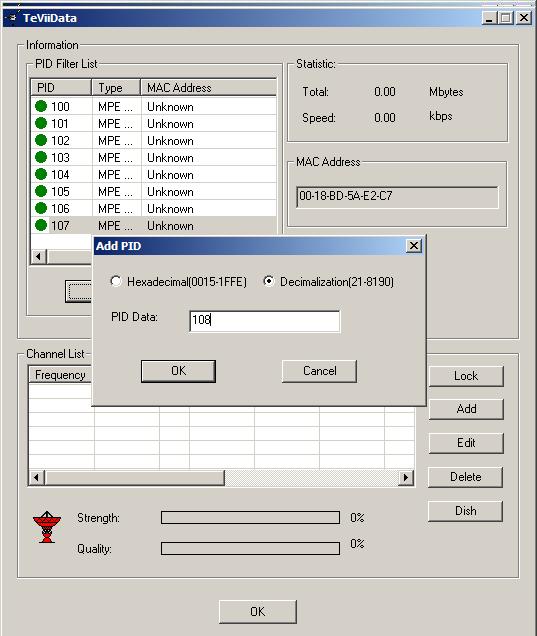Click the Lock channel button
The height and width of the screenshot is (636, 537).
(x=466, y=376)
